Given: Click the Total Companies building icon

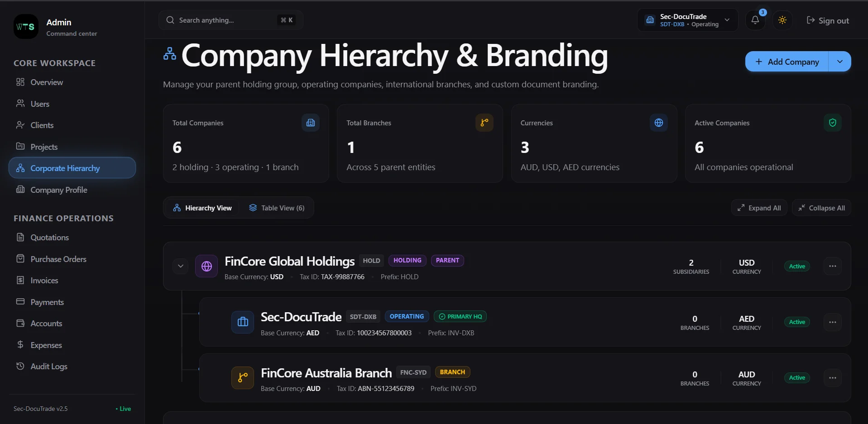Looking at the screenshot, I should point(311,123).
